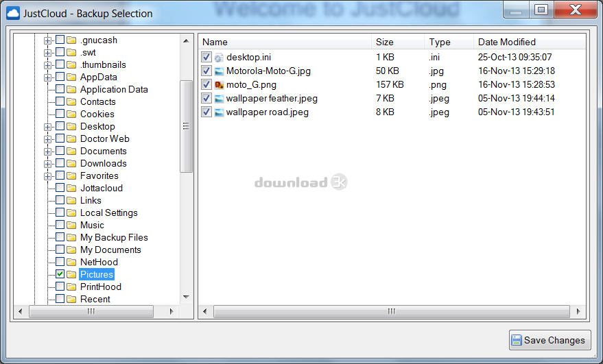Image resolution: width=603 pixels, height=364 pixels.
Task: Click the Documents folder icon
Action: (71, 151)
